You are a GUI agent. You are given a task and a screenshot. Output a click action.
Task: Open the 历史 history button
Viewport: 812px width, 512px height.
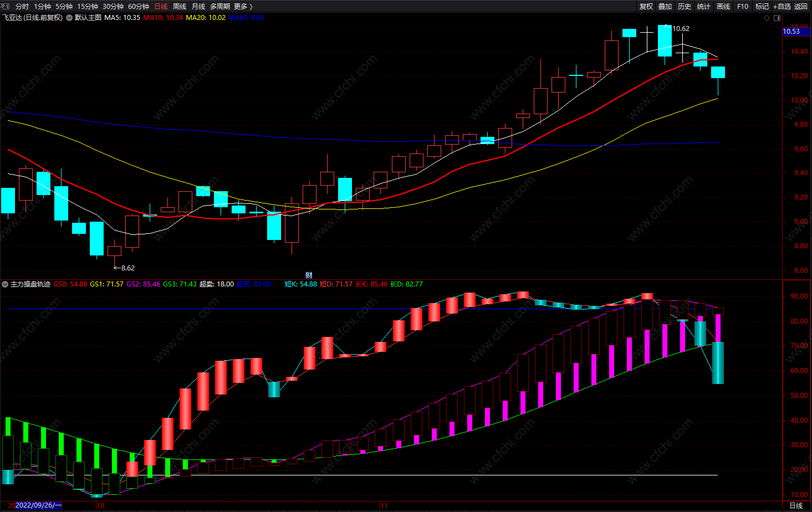tap(685, 6)
